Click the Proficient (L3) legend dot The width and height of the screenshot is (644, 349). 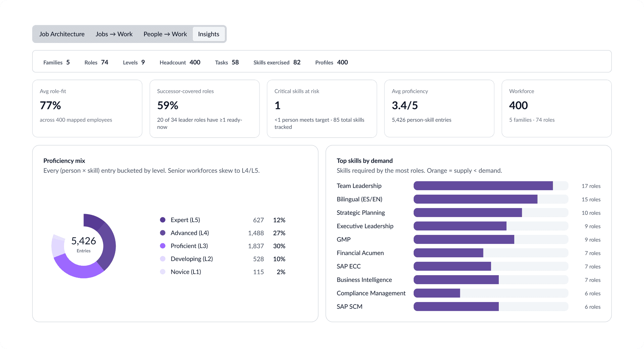(x=163, y=246)
